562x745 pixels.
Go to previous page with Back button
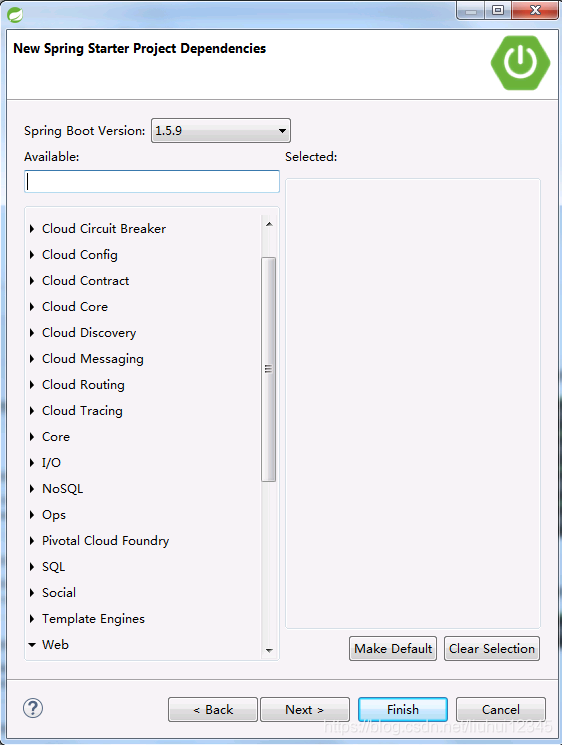[213, 709]
